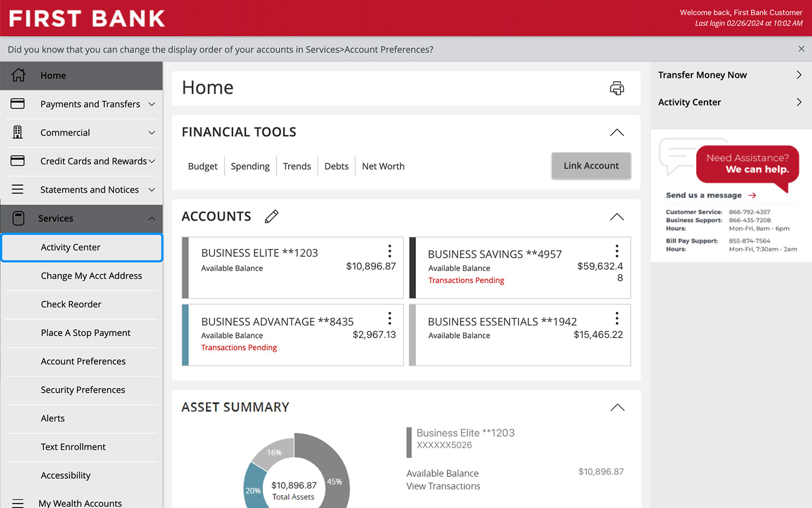This screenshot has height=508, width=812.
Task: Click the Business Savings balance $59,632.48
Action: point(600,271)
